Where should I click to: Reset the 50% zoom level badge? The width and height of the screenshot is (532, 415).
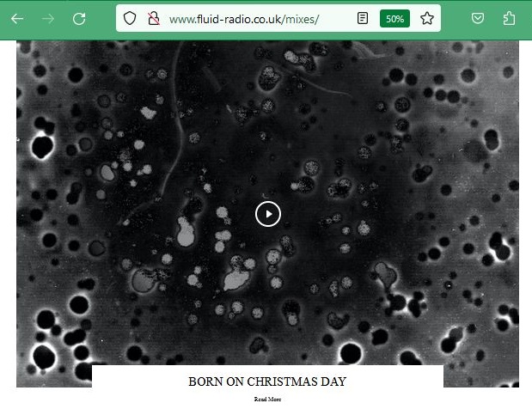(394, 19)
